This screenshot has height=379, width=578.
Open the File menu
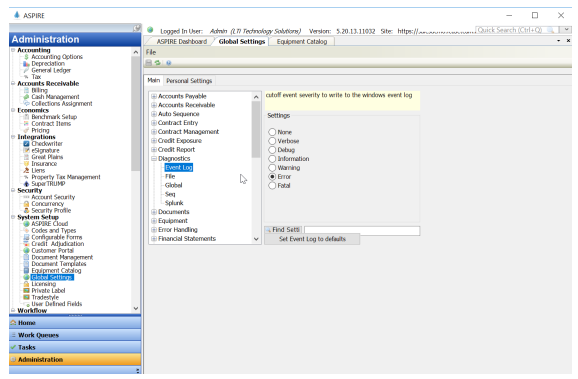click(x=151, y=52)
